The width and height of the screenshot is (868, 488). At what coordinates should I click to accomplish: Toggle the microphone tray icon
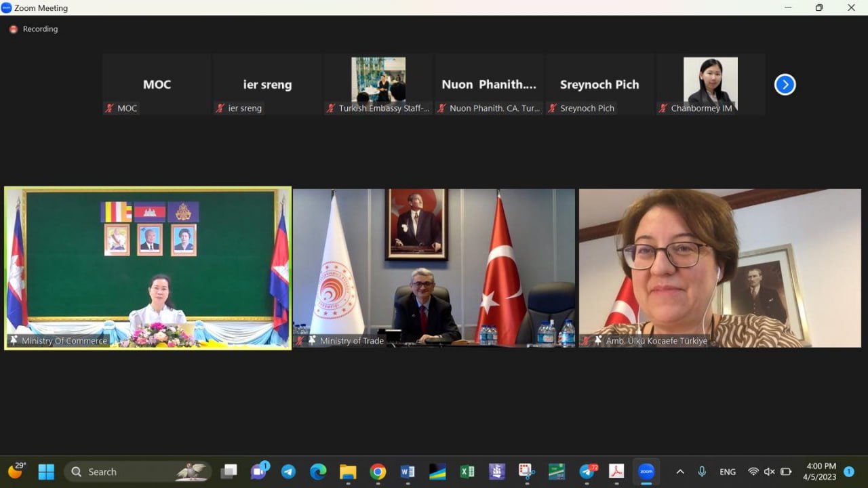click(702, 472)
